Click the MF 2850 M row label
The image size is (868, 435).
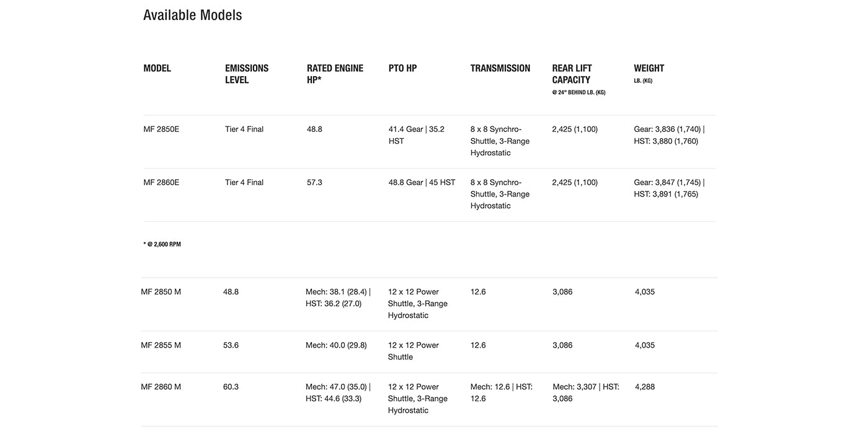[161, 292]
